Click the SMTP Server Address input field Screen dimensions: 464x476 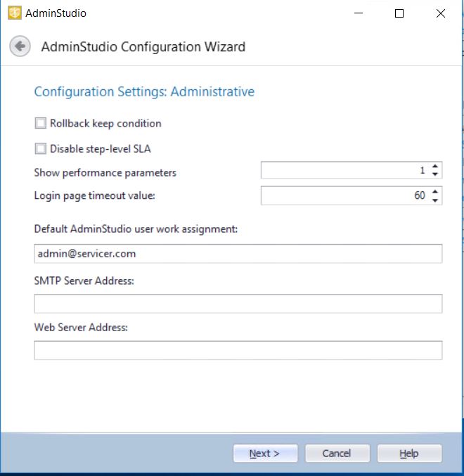pos(238,304)
